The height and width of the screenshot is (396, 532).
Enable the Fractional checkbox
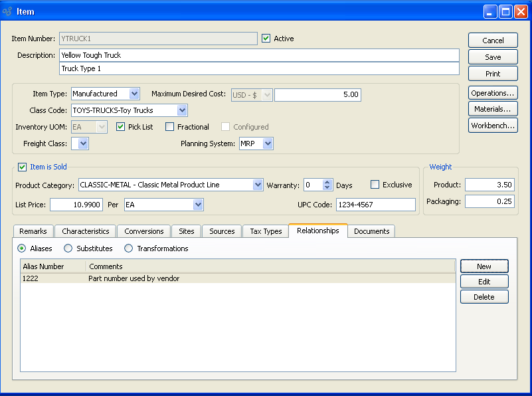(169, 126)
